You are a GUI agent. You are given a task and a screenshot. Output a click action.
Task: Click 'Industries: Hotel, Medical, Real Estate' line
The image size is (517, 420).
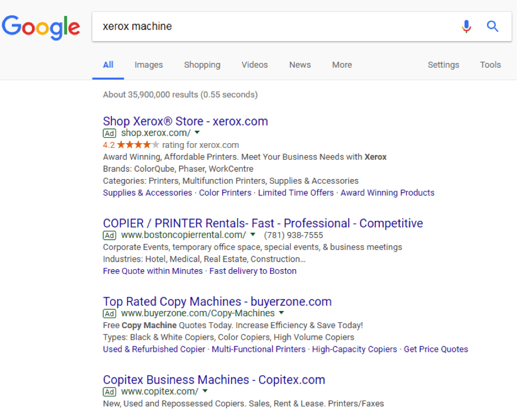tap(204, 259)
